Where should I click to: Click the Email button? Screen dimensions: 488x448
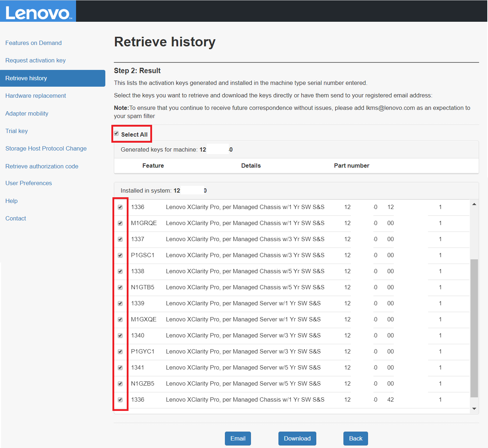238,438
